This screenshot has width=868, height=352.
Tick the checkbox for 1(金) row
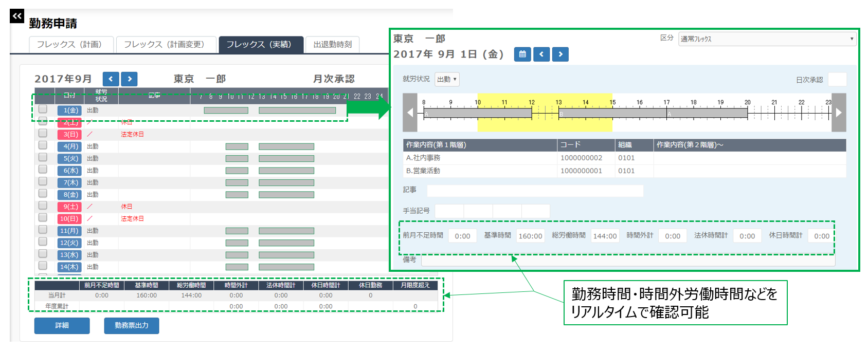click(43, 109)
